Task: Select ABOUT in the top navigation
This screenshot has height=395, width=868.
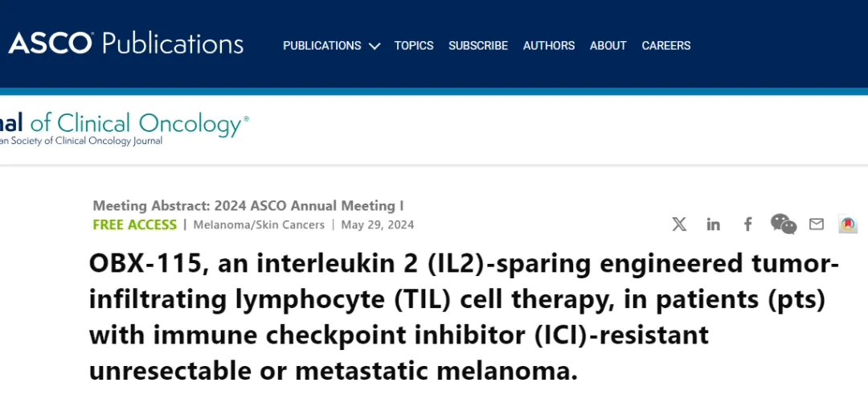Action: tap(608, 45)
